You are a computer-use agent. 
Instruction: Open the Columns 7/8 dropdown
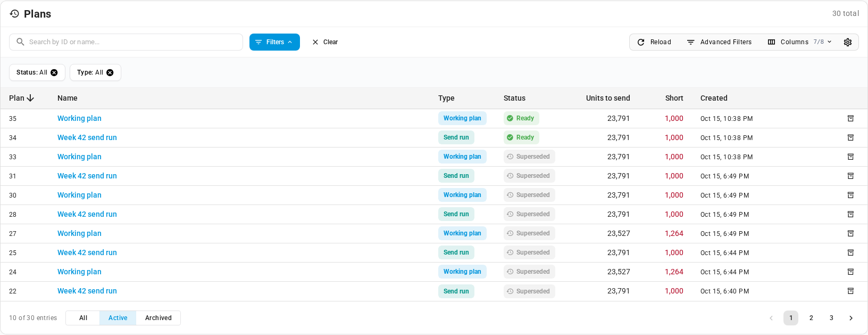(800, 42)
